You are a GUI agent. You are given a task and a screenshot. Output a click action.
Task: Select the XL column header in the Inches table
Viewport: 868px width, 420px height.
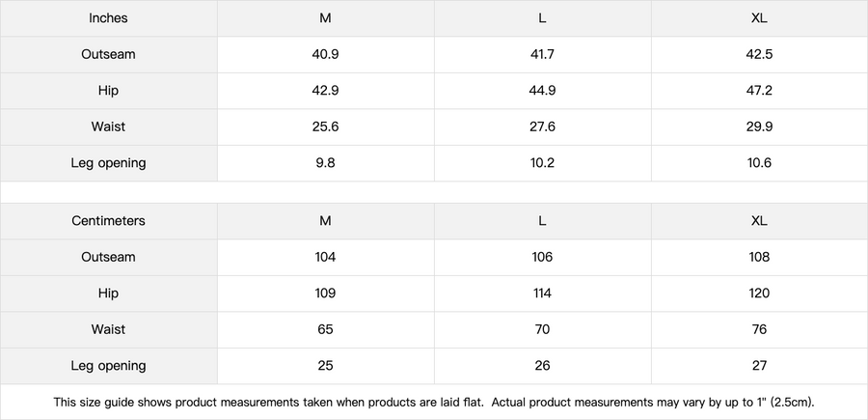click(x=759, y=18)
